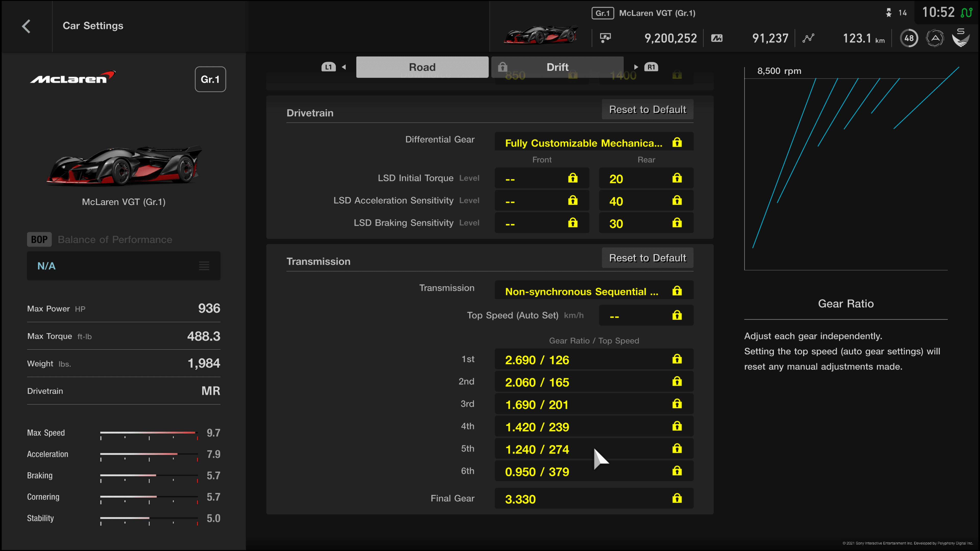Click the Max Power 936 value
This screenshot has height=551, width=980.
tap(209, 308)
